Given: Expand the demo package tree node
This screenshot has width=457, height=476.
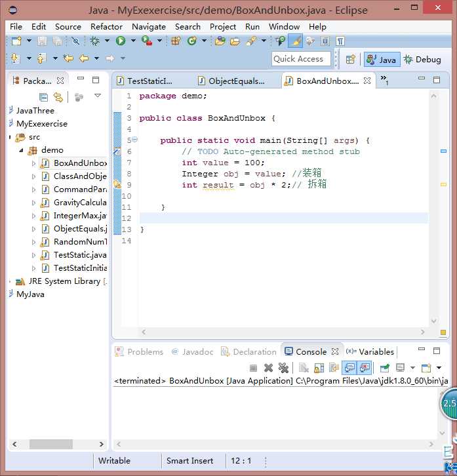Looking at the screenshot, I should click(21, 150).
